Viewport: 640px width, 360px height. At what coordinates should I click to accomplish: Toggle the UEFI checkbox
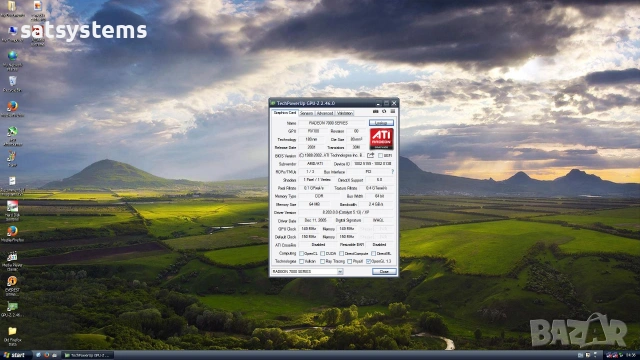[x=380, y=156]
